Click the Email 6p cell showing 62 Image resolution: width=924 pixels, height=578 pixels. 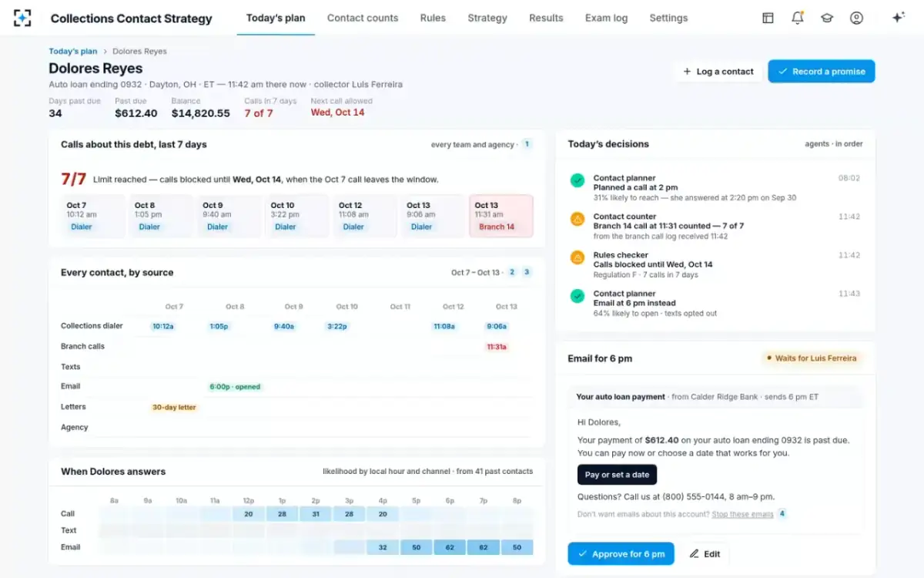click(450, 547)
